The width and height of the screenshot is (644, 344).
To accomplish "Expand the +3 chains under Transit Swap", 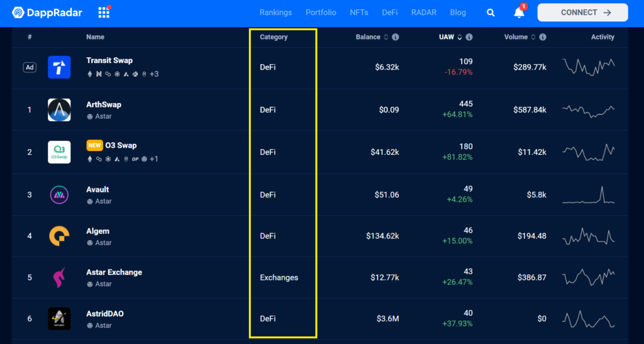I will 154,74.
